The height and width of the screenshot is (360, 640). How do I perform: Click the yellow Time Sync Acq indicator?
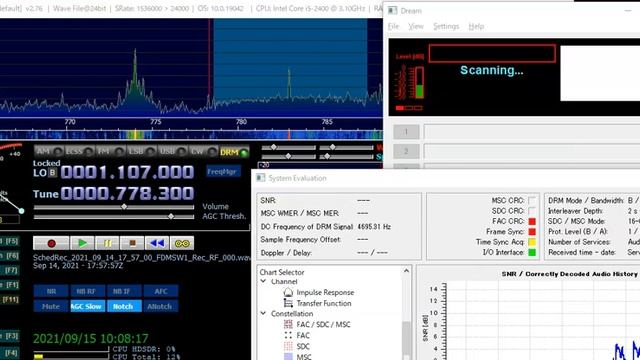[x=532, y=242]
